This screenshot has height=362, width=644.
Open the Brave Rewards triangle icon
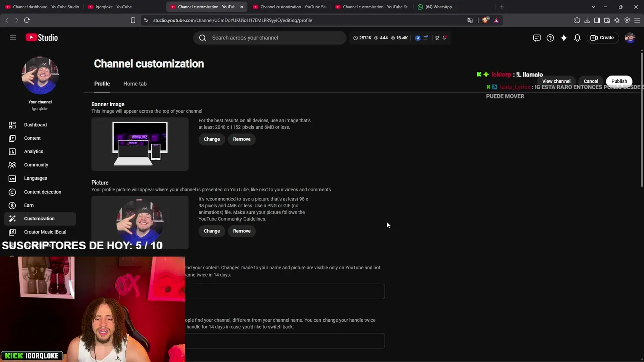[x=496, y=20]
